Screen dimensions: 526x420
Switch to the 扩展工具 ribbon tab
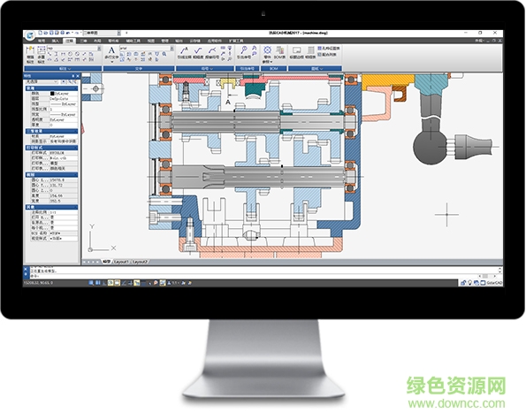[x=236, y=41]
